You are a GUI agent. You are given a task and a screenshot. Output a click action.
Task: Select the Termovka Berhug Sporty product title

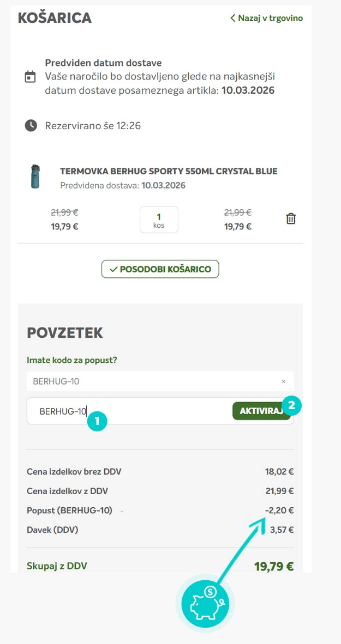pos(168,171)
